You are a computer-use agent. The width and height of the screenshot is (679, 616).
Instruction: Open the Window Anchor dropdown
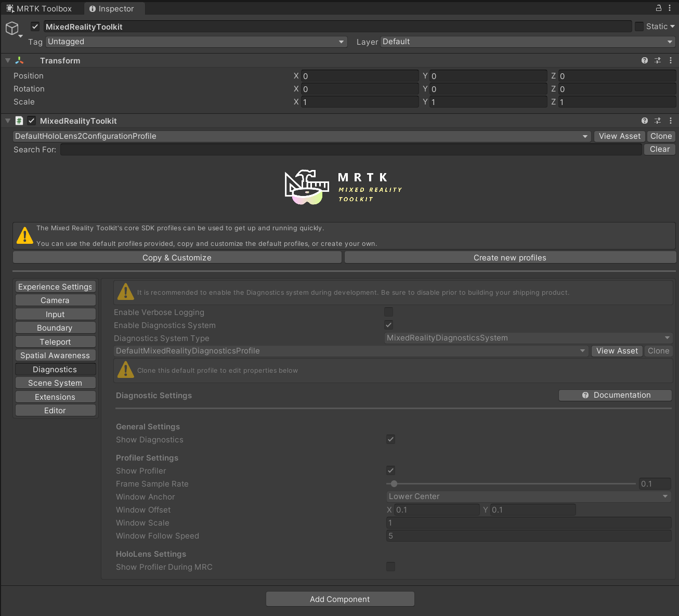click(528, 496)
